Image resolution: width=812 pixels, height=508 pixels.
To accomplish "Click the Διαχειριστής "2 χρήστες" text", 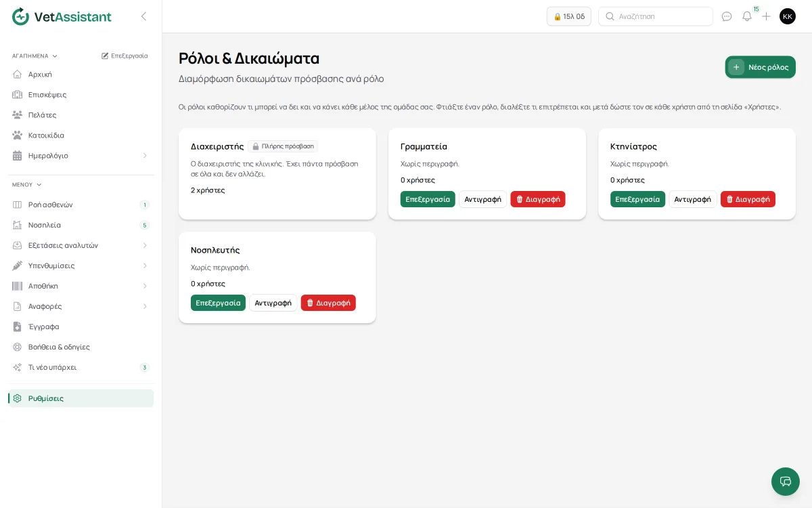I will 208,190.
